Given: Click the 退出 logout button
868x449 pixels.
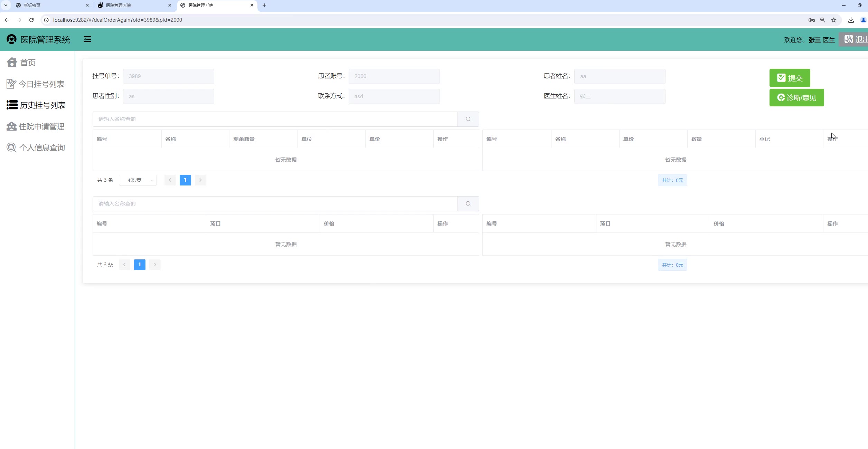Looking at the screenshot, I should pyautogui.click(x=855, y=39).
